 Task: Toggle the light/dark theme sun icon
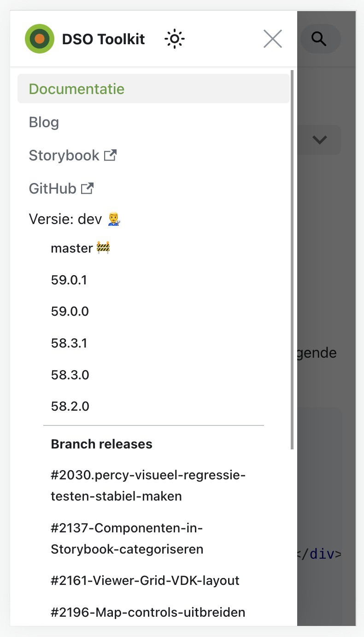pyautogui.click(x=174, y=39)
